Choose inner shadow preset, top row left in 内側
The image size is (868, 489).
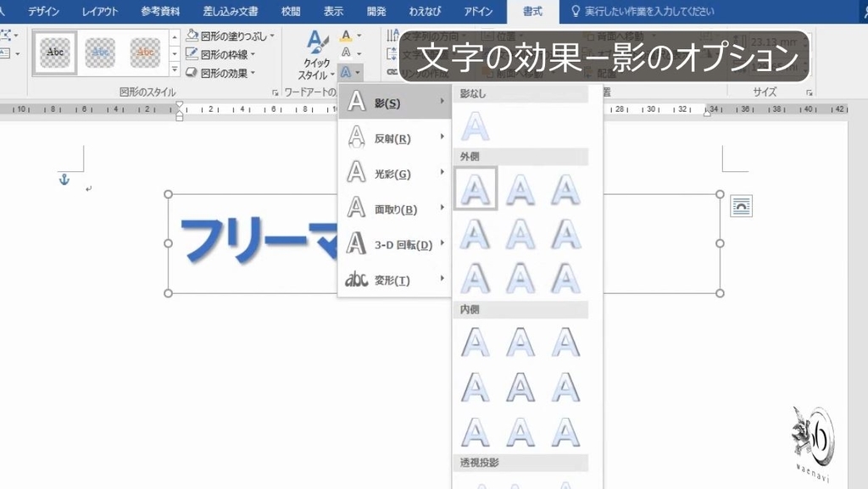click(x=476, y=342)
